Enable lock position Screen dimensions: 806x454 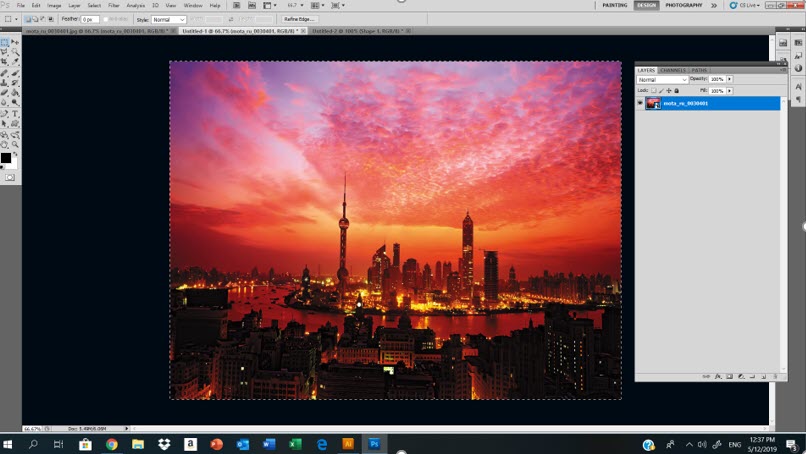click(669, 90)
